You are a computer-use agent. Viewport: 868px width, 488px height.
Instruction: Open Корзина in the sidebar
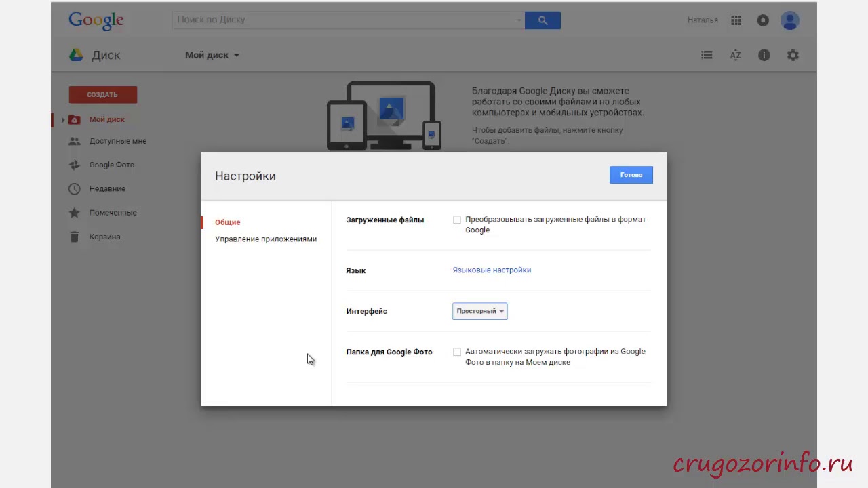click(x=105, y=237)
